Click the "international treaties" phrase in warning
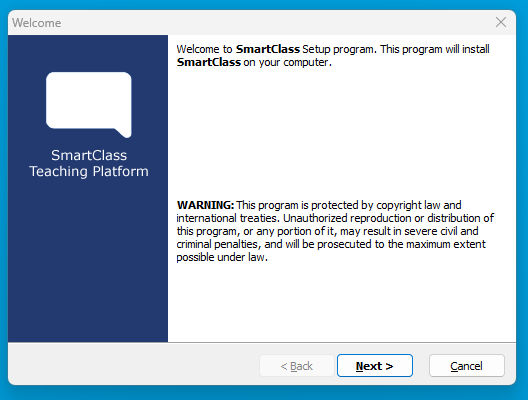Image resolution: width=528 pixels, height=400 pixels. pos(228,218)
